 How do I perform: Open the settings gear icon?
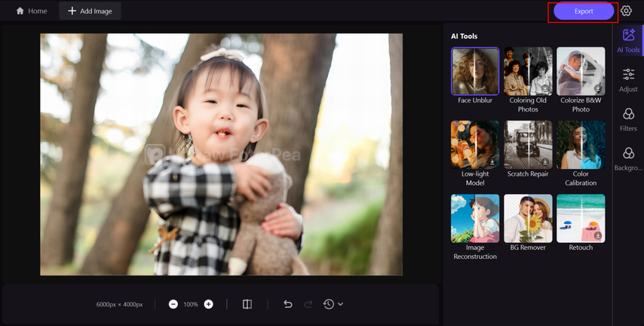[x=626, y=11]
